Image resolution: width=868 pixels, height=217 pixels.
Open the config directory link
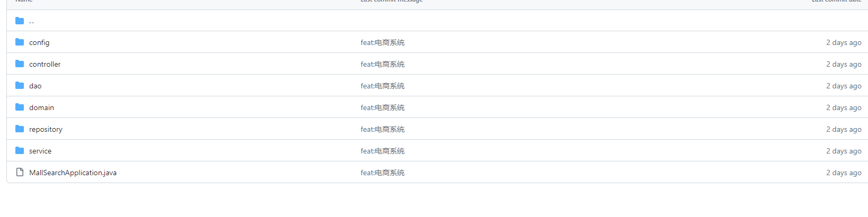[39, 42]
